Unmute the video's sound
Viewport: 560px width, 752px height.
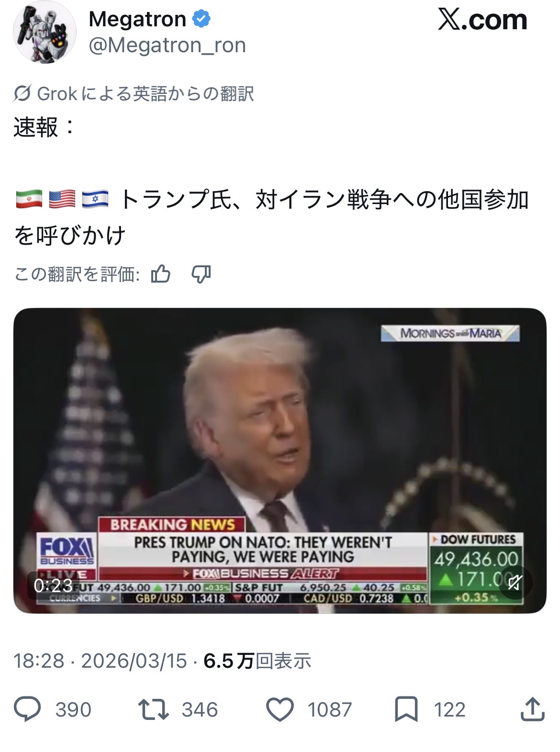(x=515, y=582)
